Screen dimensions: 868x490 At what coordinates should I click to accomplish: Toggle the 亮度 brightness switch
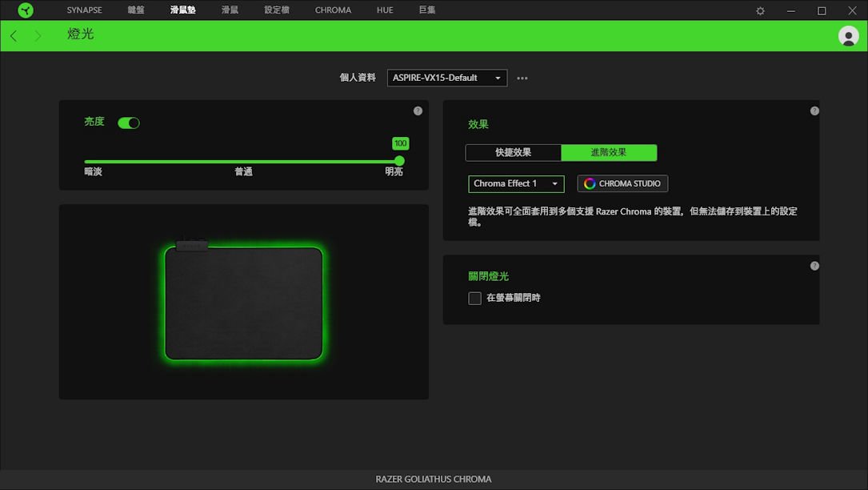click(x=129, y=123)
